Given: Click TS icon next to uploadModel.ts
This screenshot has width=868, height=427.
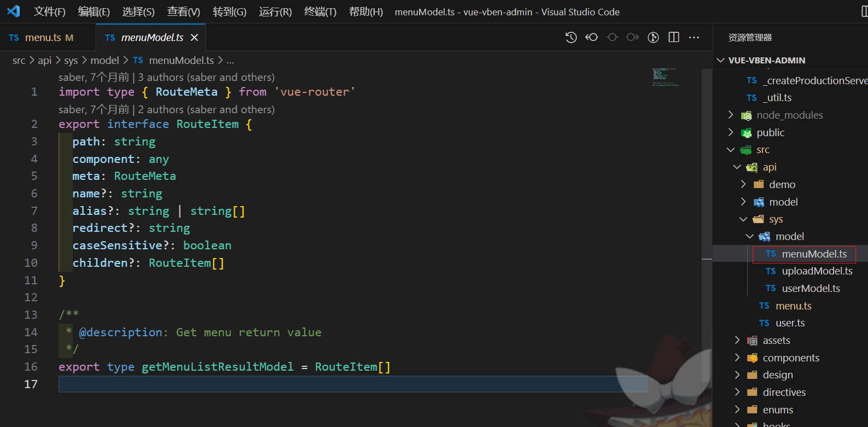Looking at the screenshot, I should click(771, 271).
